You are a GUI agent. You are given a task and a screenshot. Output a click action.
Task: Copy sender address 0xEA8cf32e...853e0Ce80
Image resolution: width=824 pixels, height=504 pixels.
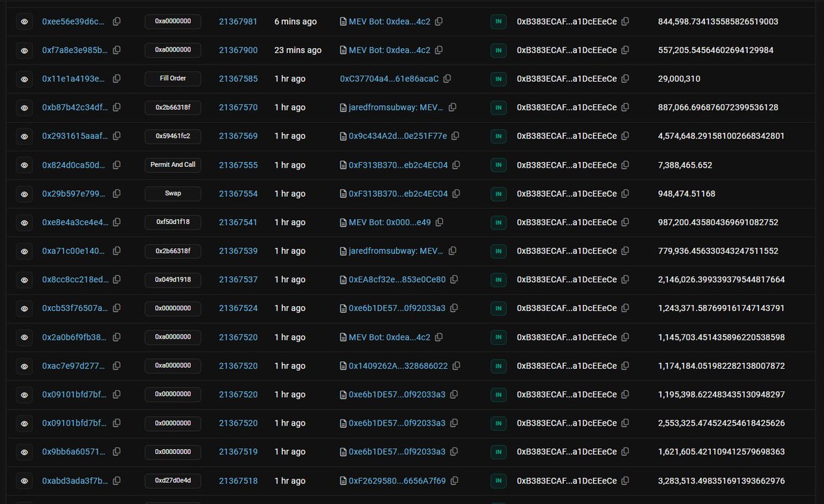pyautogui.click(x=454, y=280)
